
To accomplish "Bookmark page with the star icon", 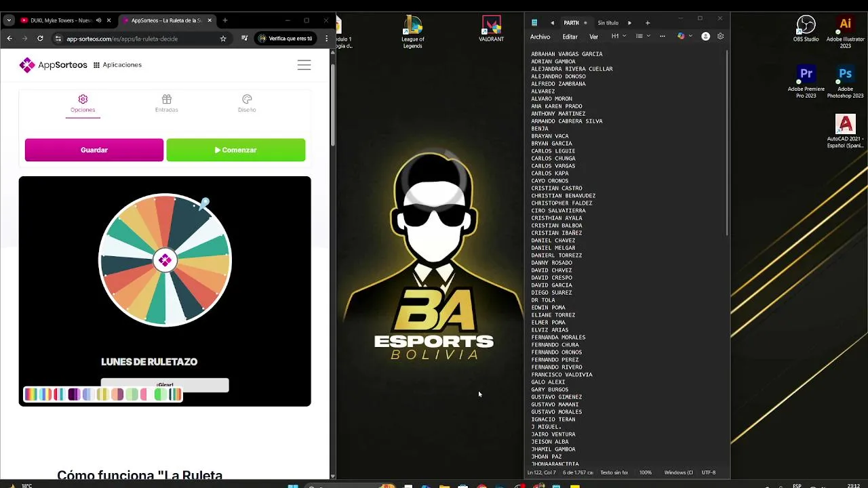I will tap(223, 39).
